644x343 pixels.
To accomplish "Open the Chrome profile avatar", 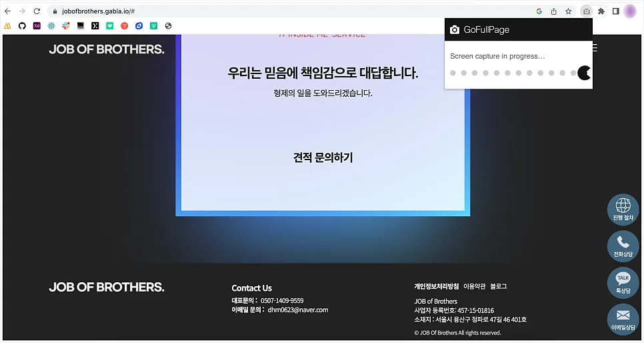I will 630,11.
